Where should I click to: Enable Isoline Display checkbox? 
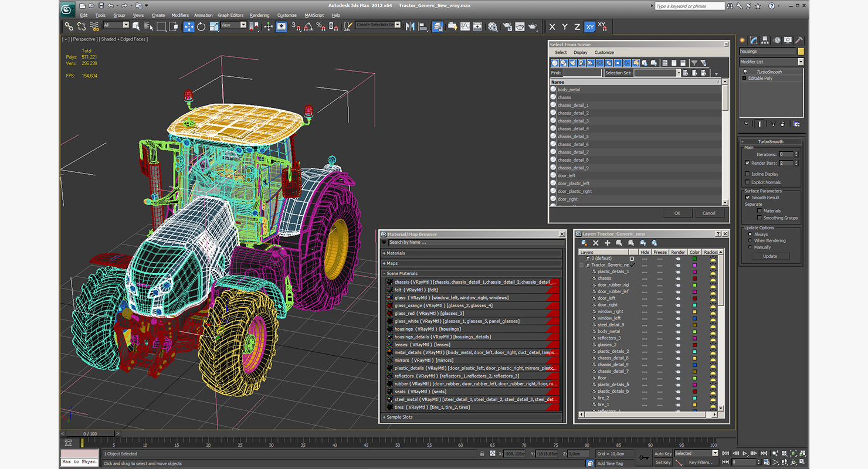[747, 174]
